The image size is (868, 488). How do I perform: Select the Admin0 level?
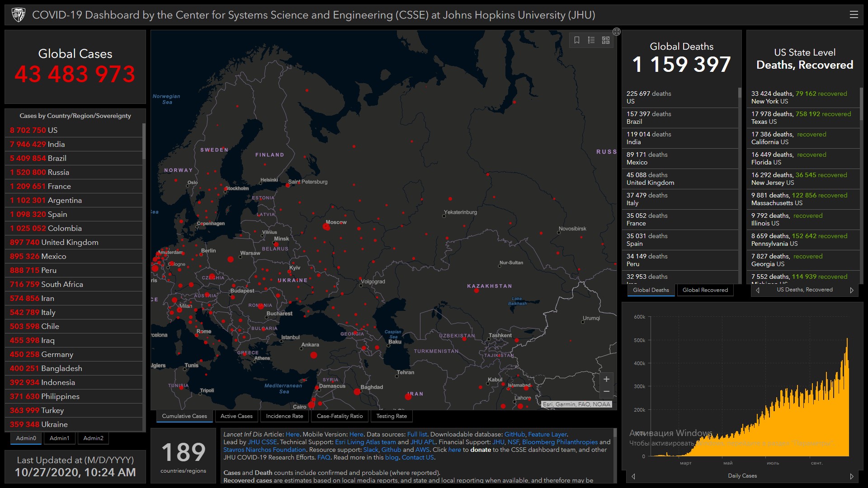click(26, 438)
